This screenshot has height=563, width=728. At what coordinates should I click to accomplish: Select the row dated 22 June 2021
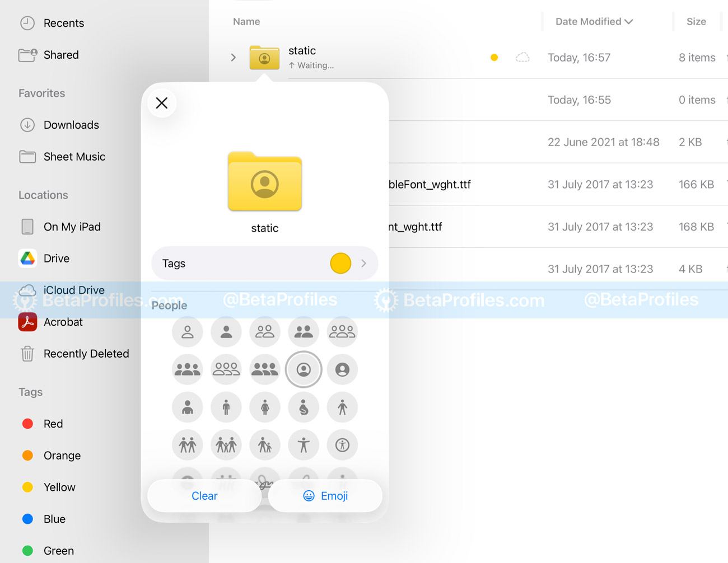[x=603, y=142]
